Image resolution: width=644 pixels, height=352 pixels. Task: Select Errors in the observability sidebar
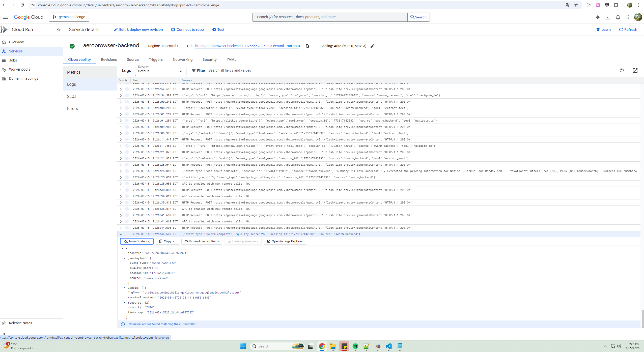(72, 108)
